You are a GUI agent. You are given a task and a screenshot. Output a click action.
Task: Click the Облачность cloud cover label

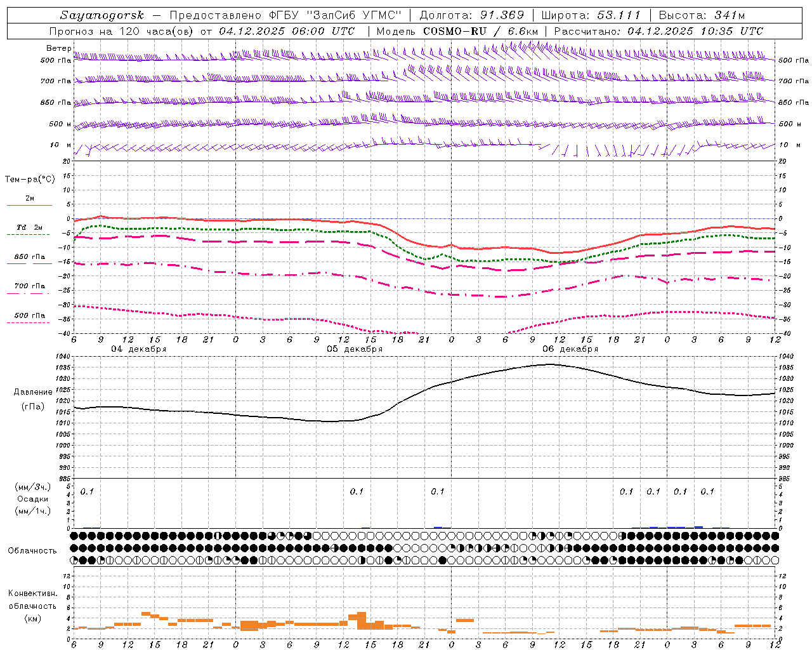tap(32, 551)
